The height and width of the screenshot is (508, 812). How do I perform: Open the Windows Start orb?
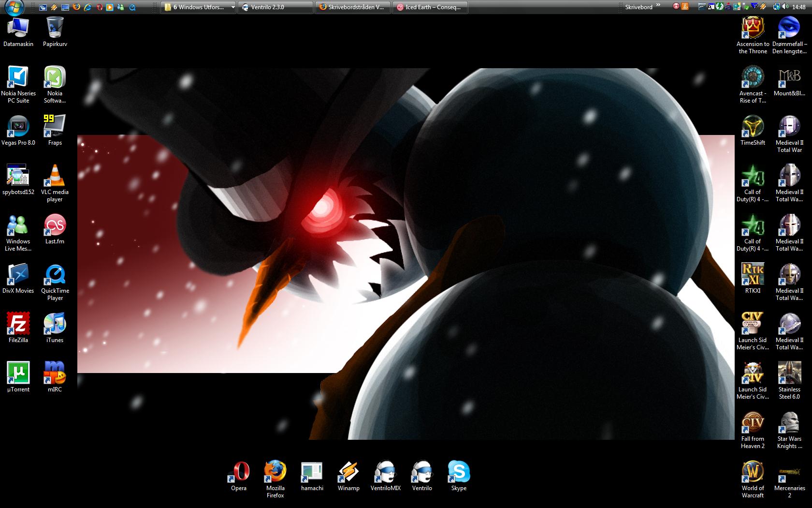[14, 7]
